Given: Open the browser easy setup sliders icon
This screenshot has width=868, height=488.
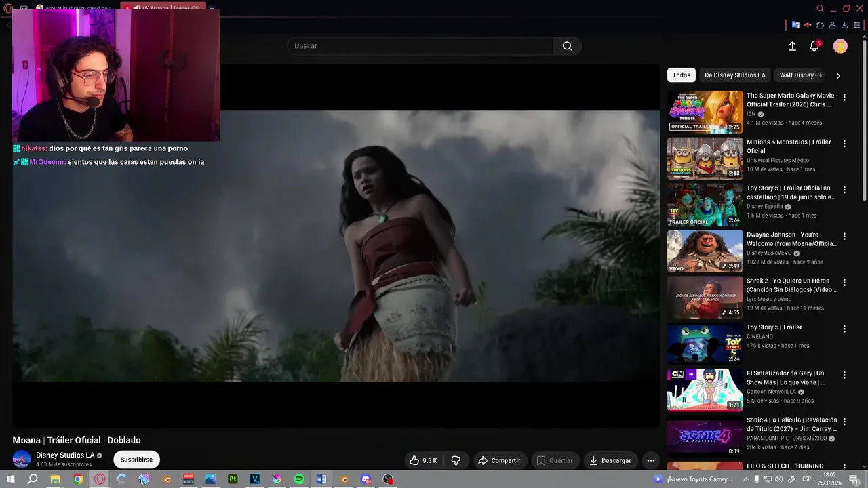Looking at the screenshot, I should click(857, 25).
